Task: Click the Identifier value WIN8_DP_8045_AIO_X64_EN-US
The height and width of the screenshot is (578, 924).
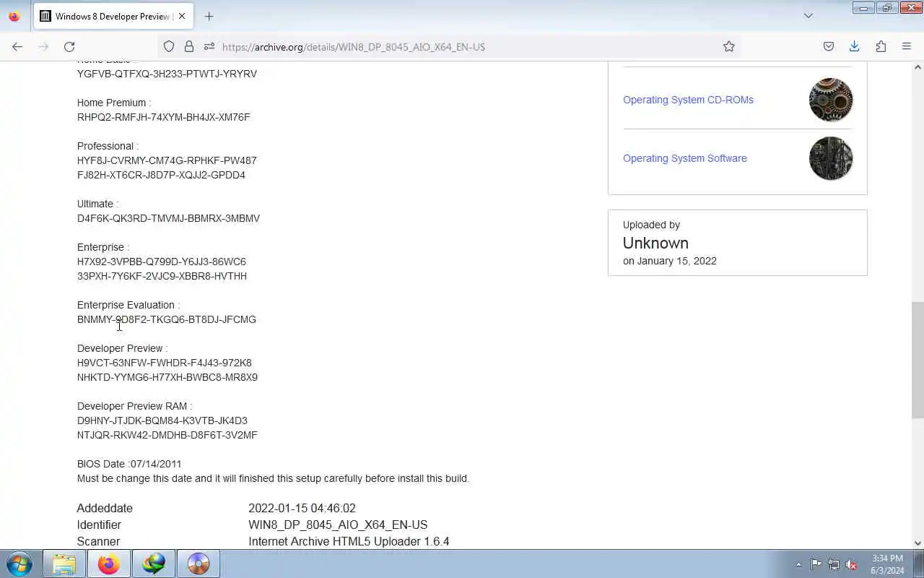Action: [x=338, y=525]
